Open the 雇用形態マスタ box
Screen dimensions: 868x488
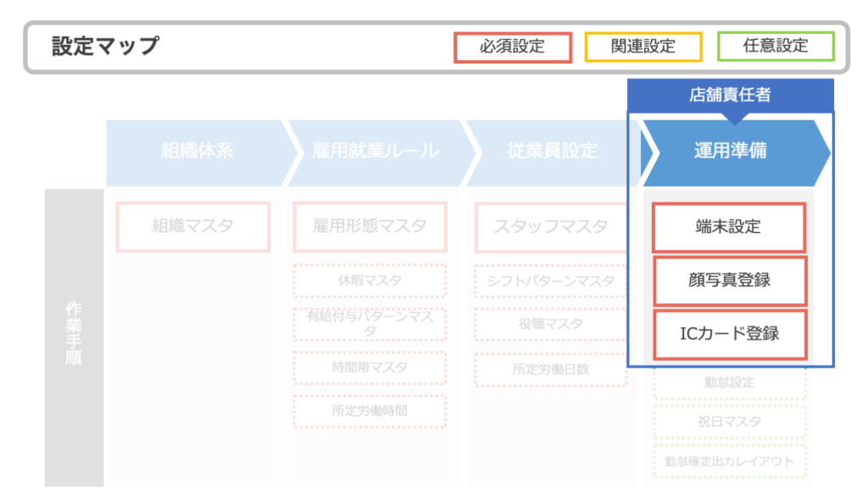[x=370, y=226]
